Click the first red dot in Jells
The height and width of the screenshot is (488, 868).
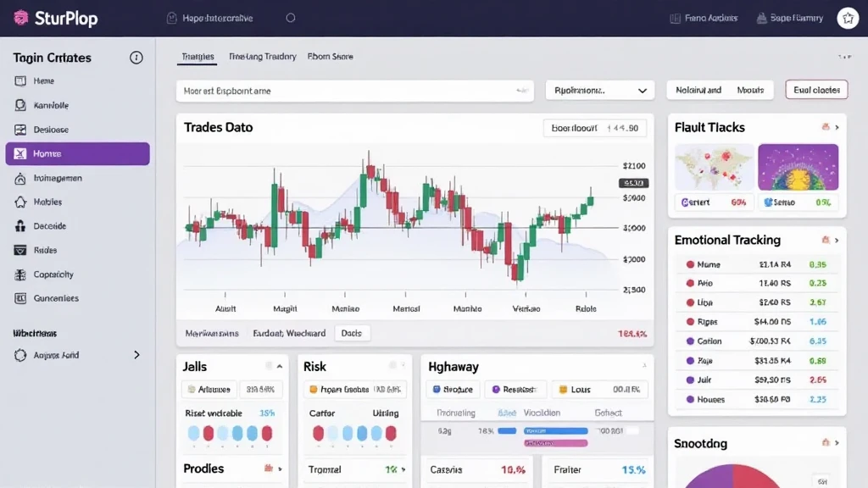point(209,433)
